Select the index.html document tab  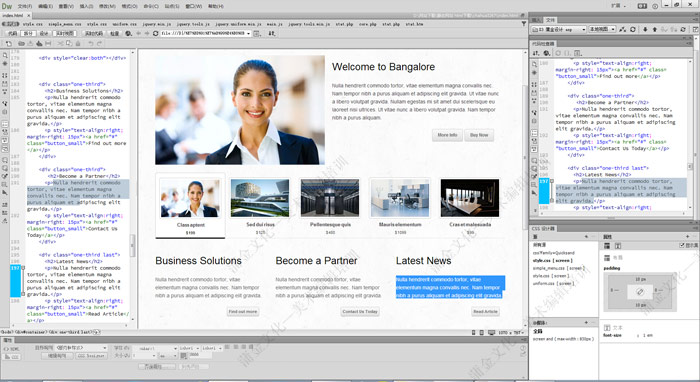[12, 15]
